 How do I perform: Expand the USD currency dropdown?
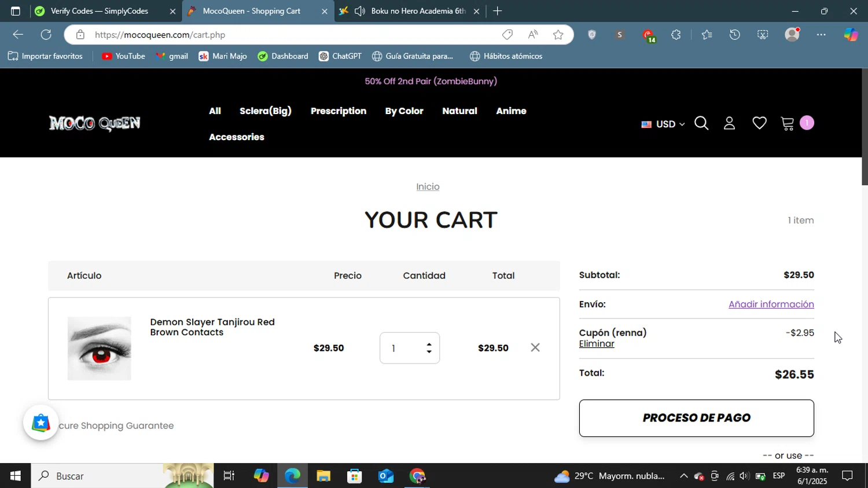click(663, 124)
